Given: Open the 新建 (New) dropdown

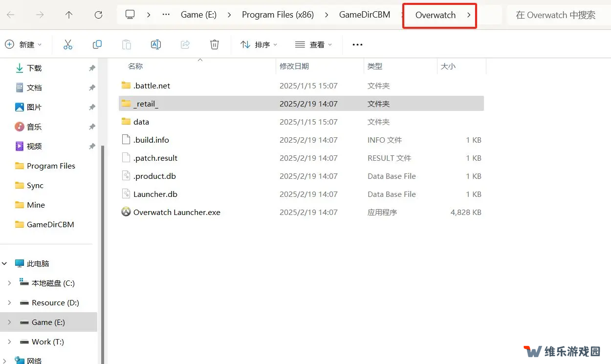Looking at the screenshot, I should click(23, 44).
